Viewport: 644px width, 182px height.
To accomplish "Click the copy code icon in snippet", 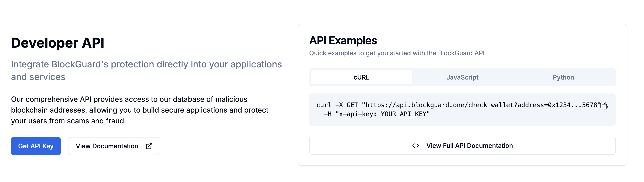I will point(604,106).
